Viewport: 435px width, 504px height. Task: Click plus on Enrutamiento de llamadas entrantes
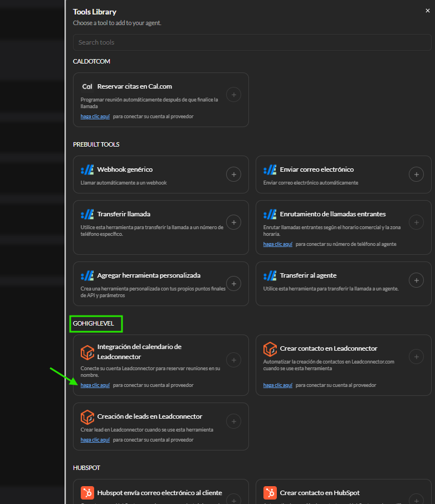point(417,222)
